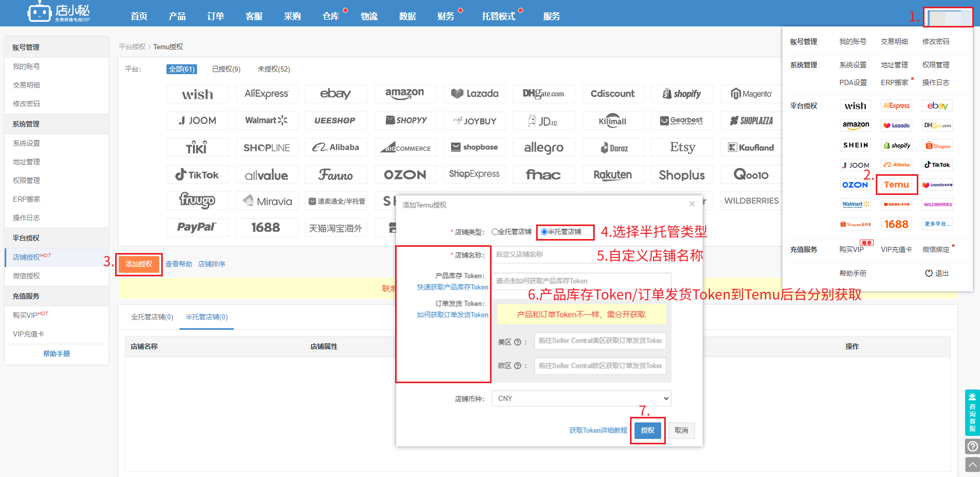Open the 店铺币种 CNY dropdown

(x=581, y=399)
